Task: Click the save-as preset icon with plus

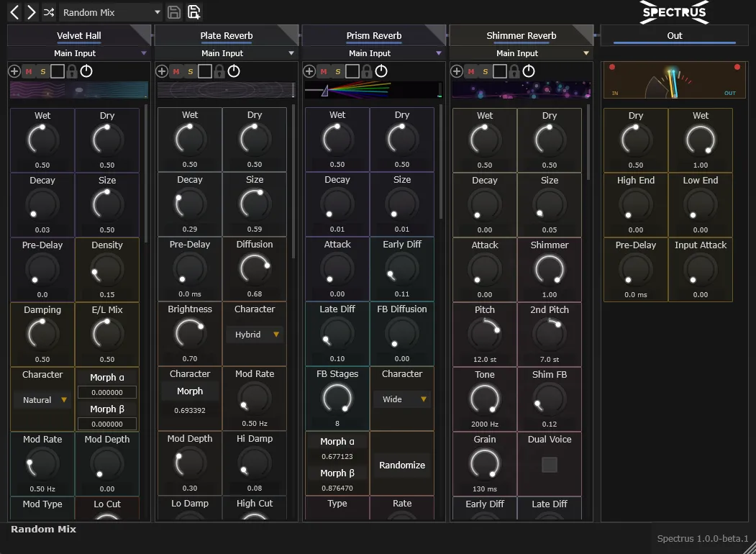Action: [x=193, y=12]
